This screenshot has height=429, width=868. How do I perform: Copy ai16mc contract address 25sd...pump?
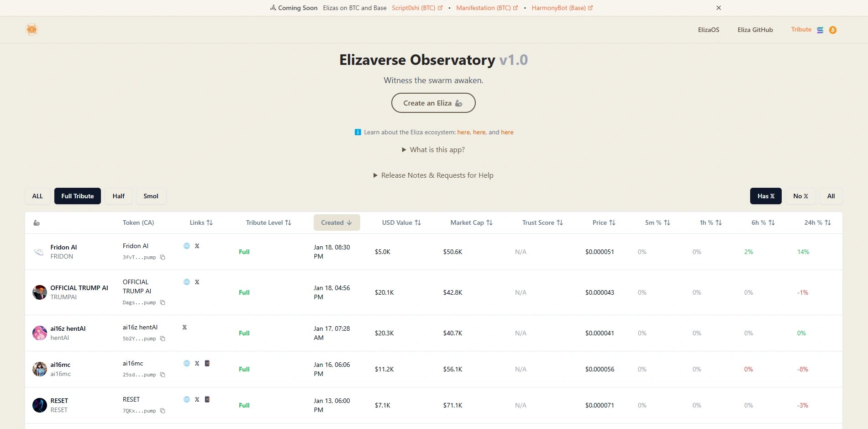163,375
